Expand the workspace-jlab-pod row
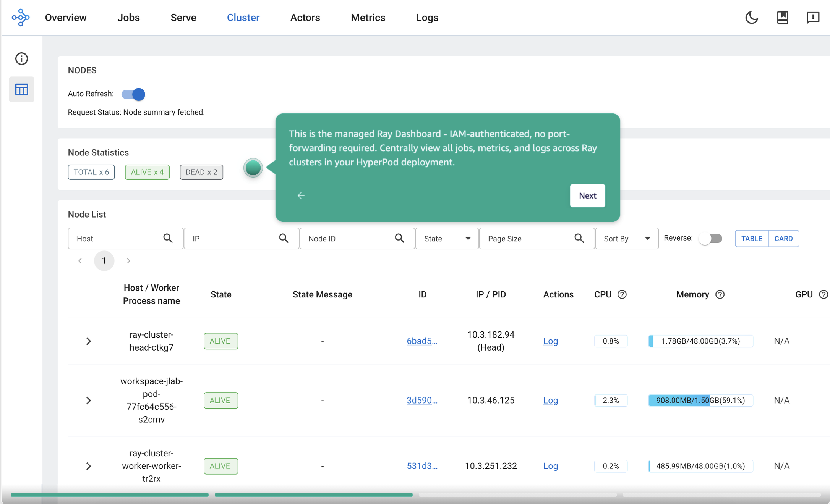 [88, 400]
